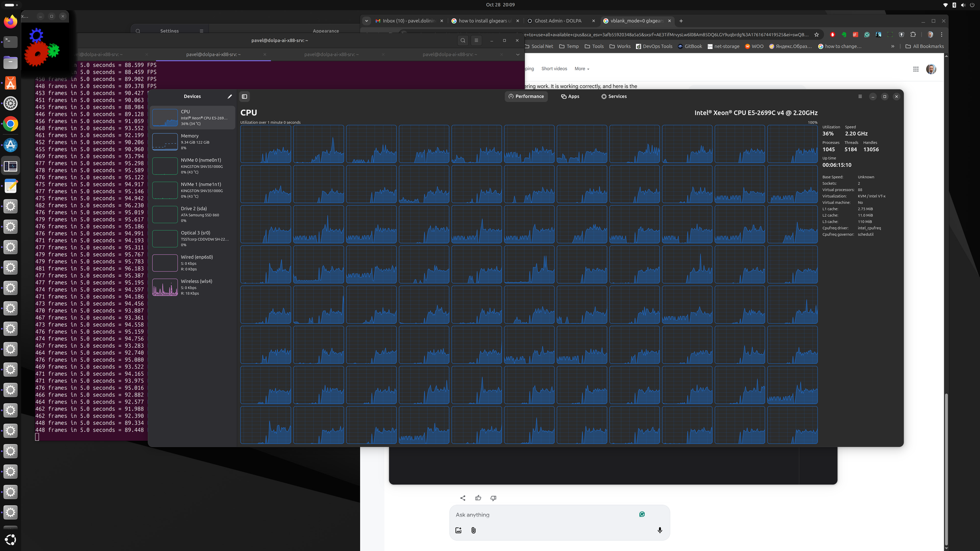Toggle the sidebar panel icon
Viewport: 980px width, 551px height.
245,96
